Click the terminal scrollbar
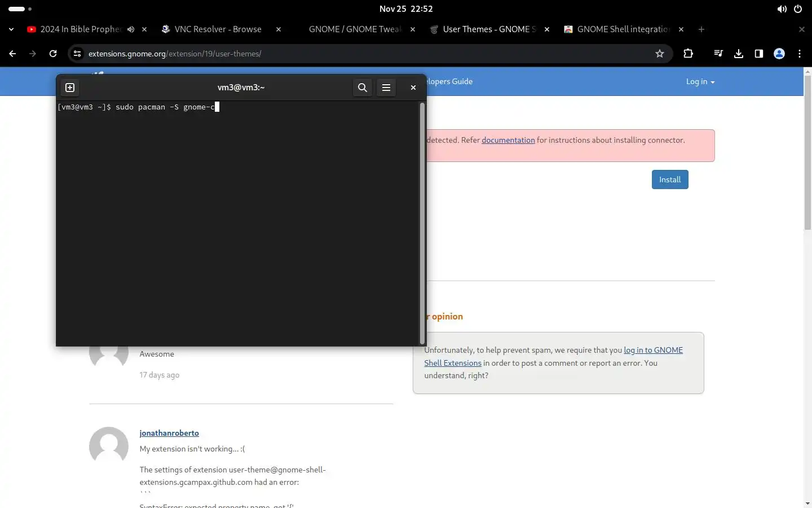The width and height of the screenshot is (812, 508). pyautogui.click(x=422, y=224)
